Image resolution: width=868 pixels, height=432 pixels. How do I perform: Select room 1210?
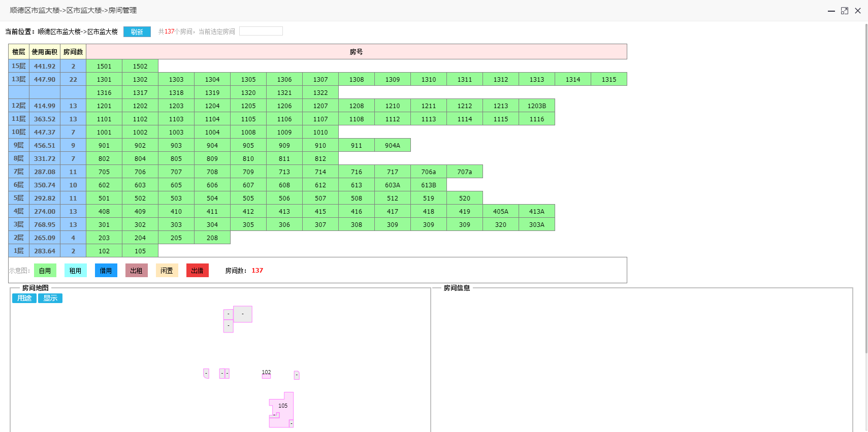393,106
